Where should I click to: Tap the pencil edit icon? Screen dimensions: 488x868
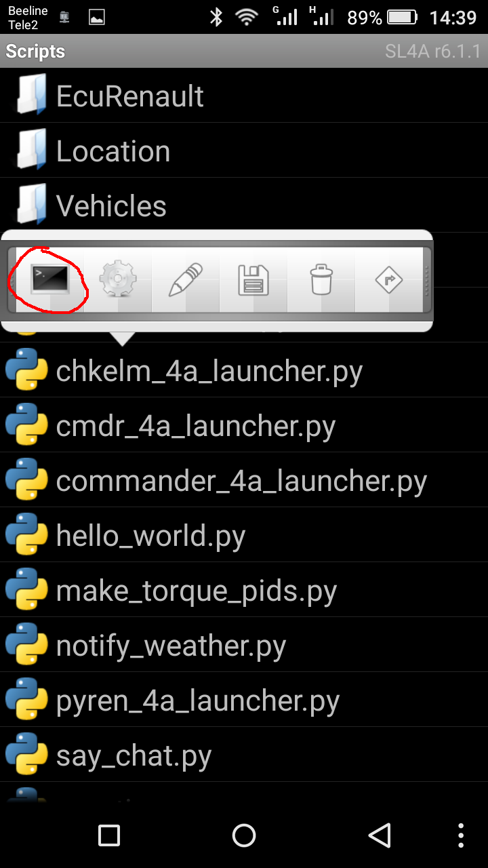coord(186,279)
